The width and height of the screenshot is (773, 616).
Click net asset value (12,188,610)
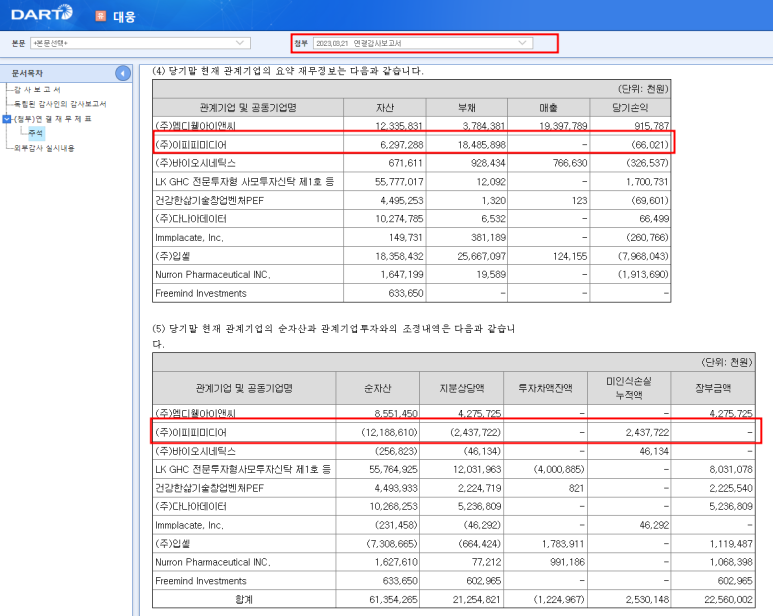(389, 433)
